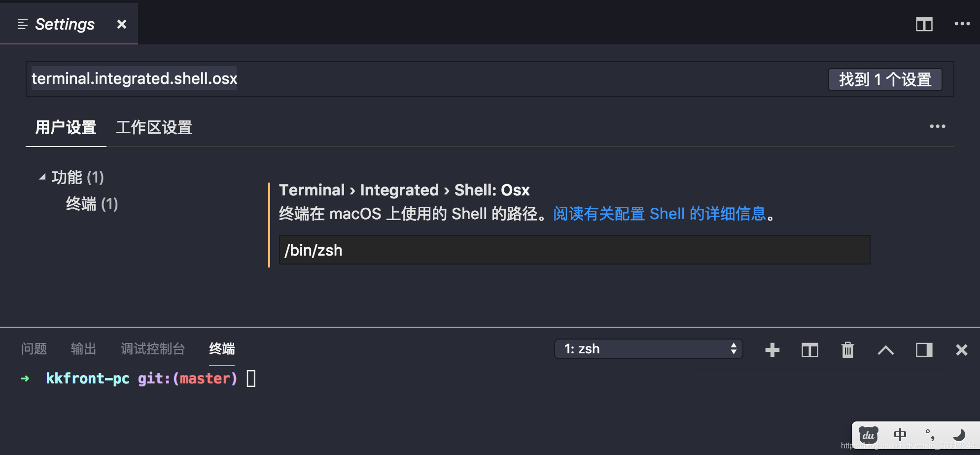Close the bottom terminal panel
The width and height of the screenshot is (980, 455).
tap(961, 350)
